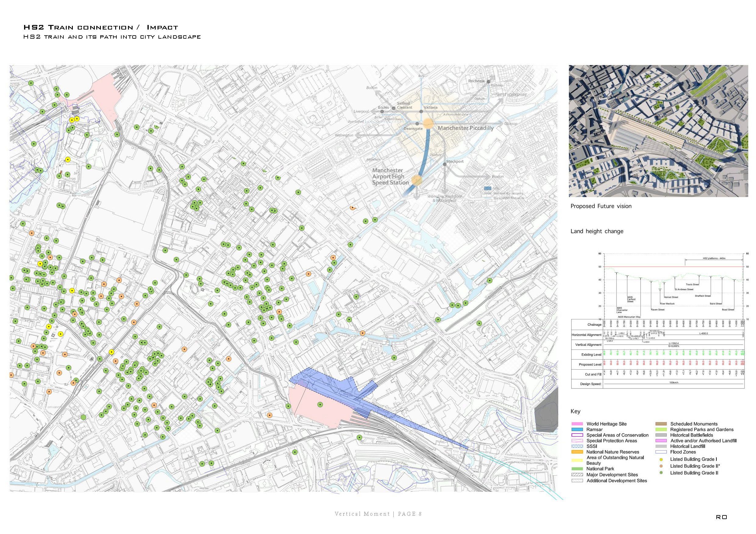Click the grey Rochdale station dot
The width and height of the screenshot is (756, 534).
[489, 81]
